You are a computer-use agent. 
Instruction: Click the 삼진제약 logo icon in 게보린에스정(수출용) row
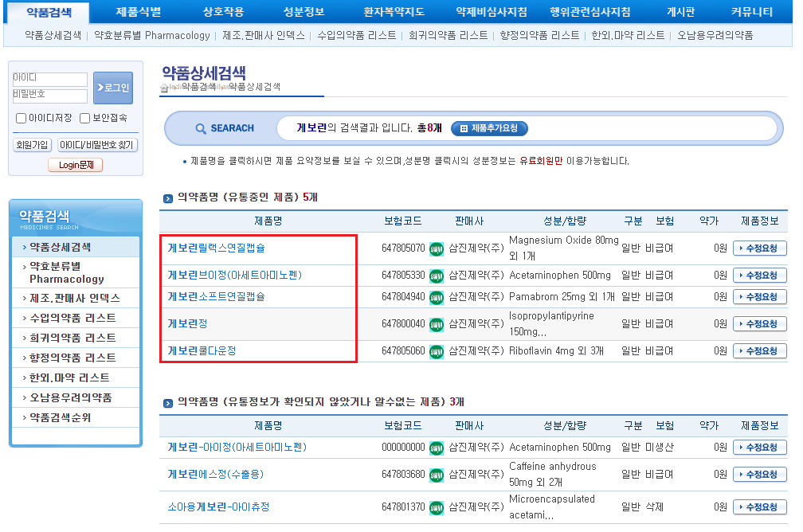(x=437, y=475)
